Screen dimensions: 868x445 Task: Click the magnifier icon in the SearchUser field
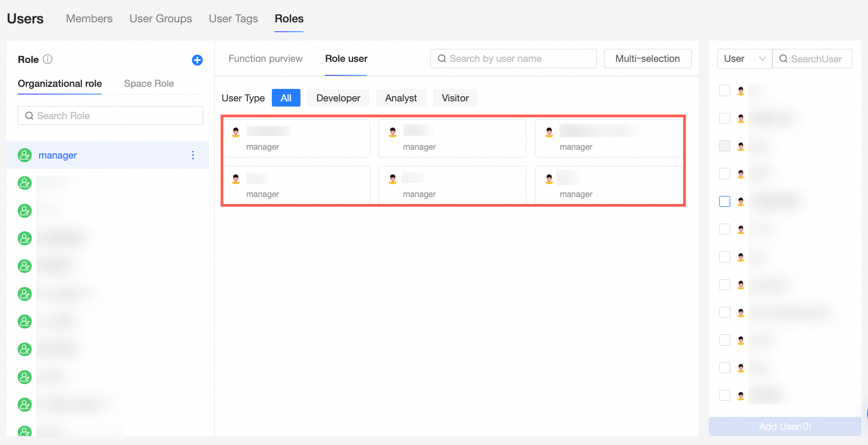pyautogui.click(x=783, y=59)
